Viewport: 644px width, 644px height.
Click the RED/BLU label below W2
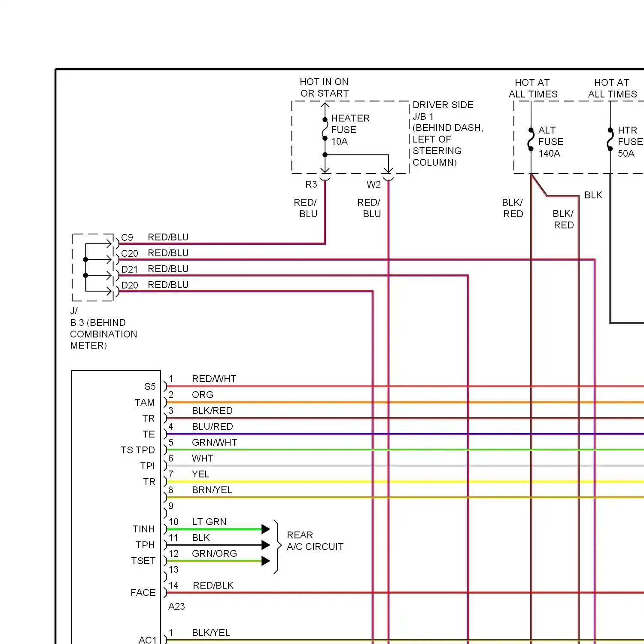pyautogui.click(x=369, y=208)
